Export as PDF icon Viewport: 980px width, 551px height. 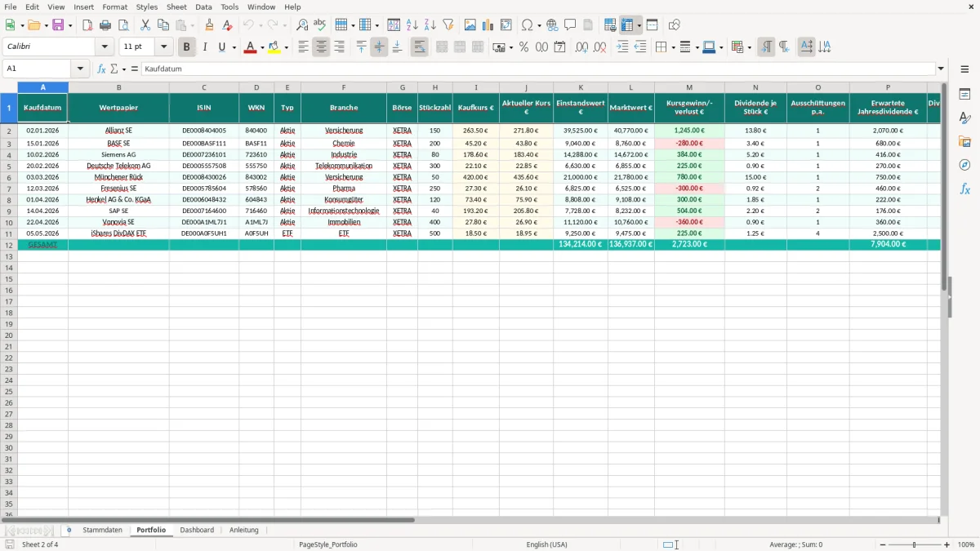point(87,25)
